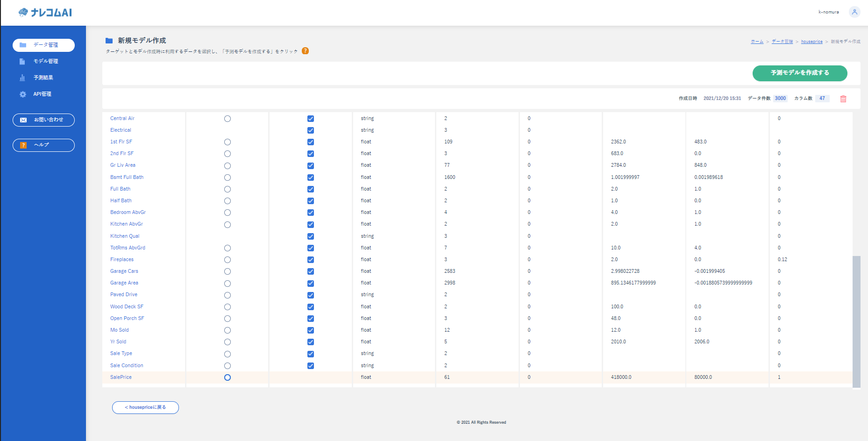
Task: Click the Open Porch SF column name
Action: (x=127, y=319)
